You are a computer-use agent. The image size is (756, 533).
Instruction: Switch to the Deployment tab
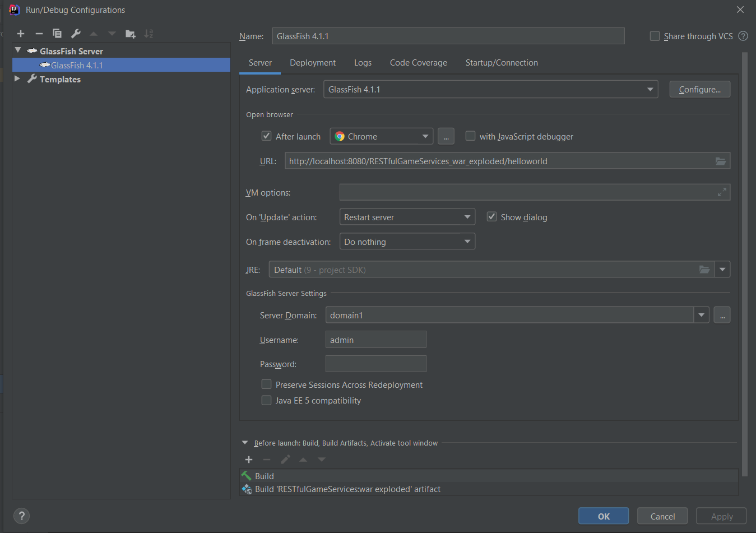(313, 63)
